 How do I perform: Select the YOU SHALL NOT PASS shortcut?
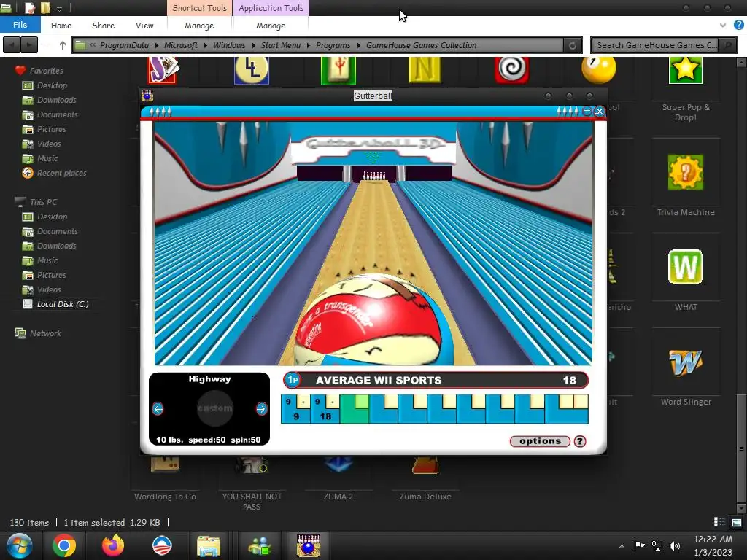[252, 483]
